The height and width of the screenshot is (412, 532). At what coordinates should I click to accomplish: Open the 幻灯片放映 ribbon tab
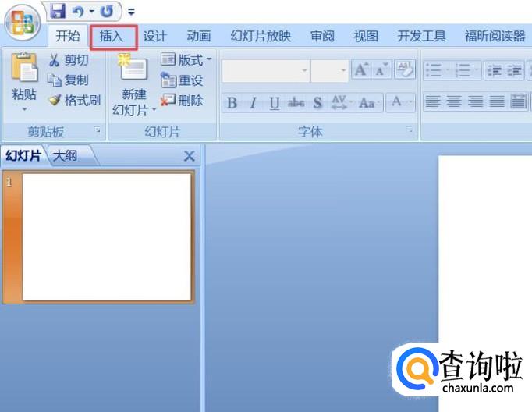(x=261, y=36)
